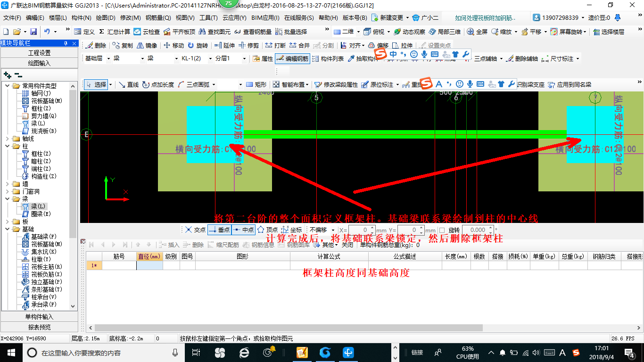Click the 报表预览 navigation button
This screenshot has height=362, width=644.
39,327
